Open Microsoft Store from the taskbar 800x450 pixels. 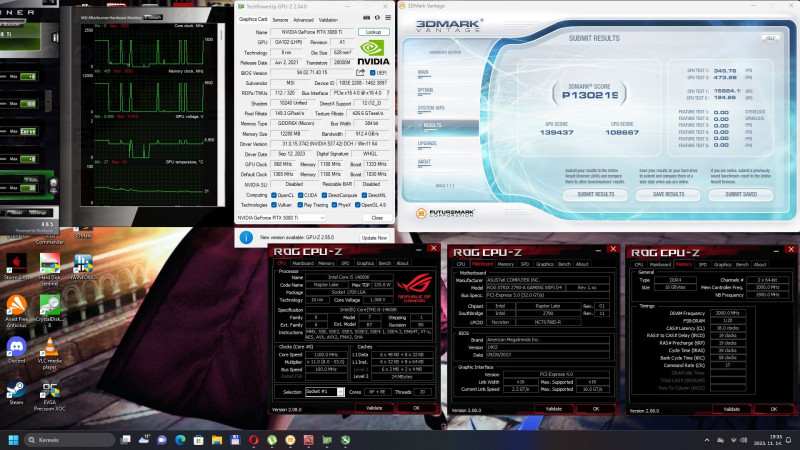[x=198, y=440]
